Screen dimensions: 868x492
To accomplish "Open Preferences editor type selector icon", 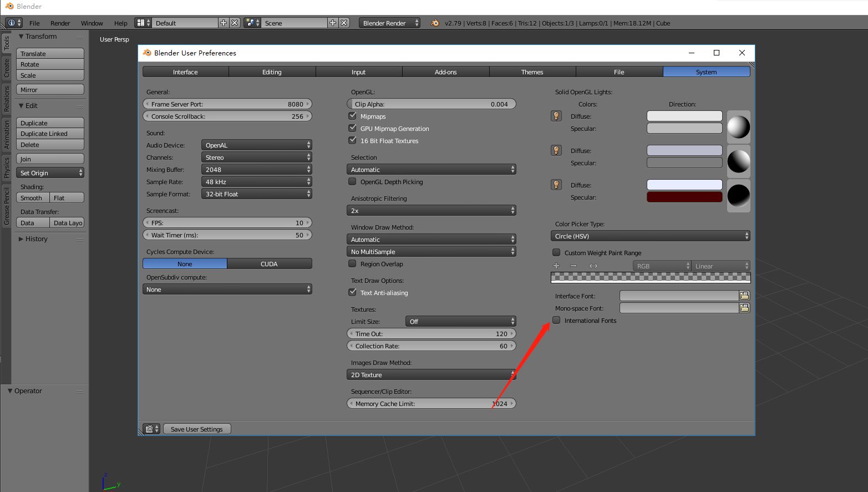I will pyautogui.click(x=151, y=429).
